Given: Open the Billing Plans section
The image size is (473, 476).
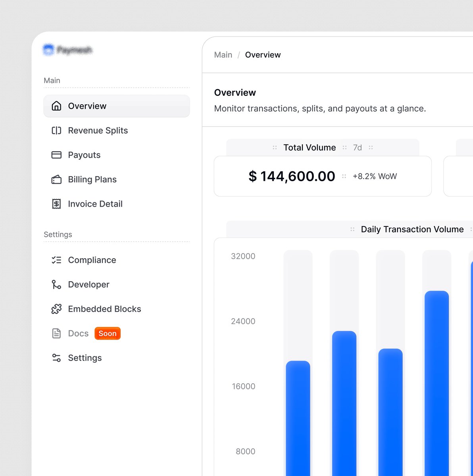Looking at the screenshot, I should point(117,179).
